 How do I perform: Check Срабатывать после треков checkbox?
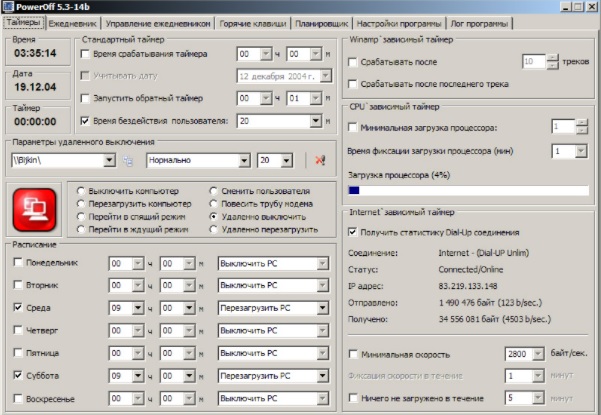[x=353, y=62]
